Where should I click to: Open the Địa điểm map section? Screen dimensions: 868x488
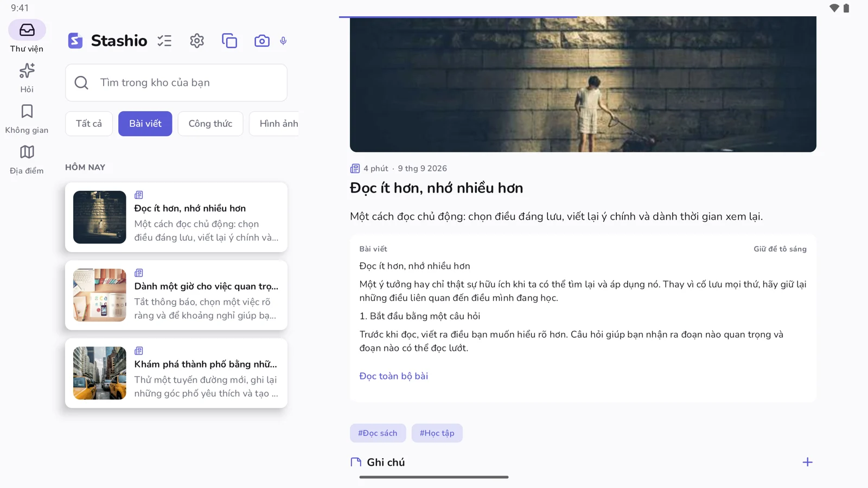click(x=27, y=159)
